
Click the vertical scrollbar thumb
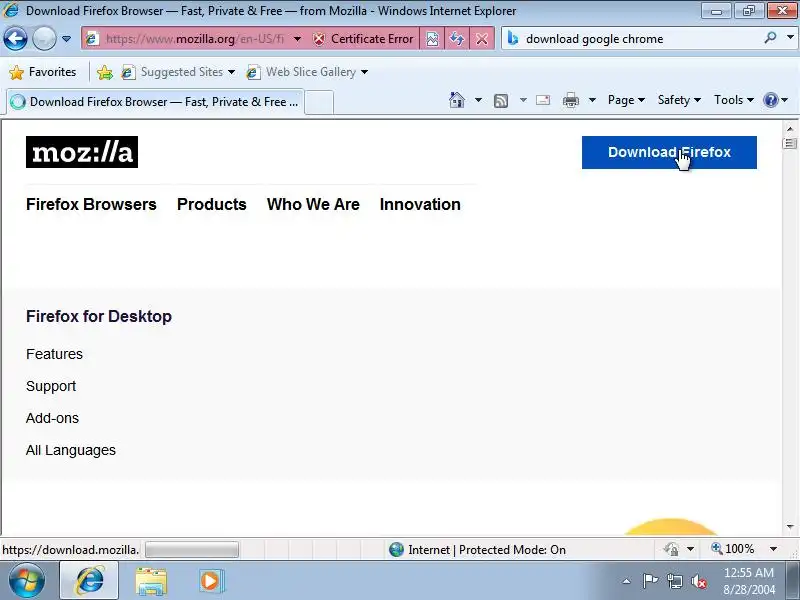coord(790,143)
